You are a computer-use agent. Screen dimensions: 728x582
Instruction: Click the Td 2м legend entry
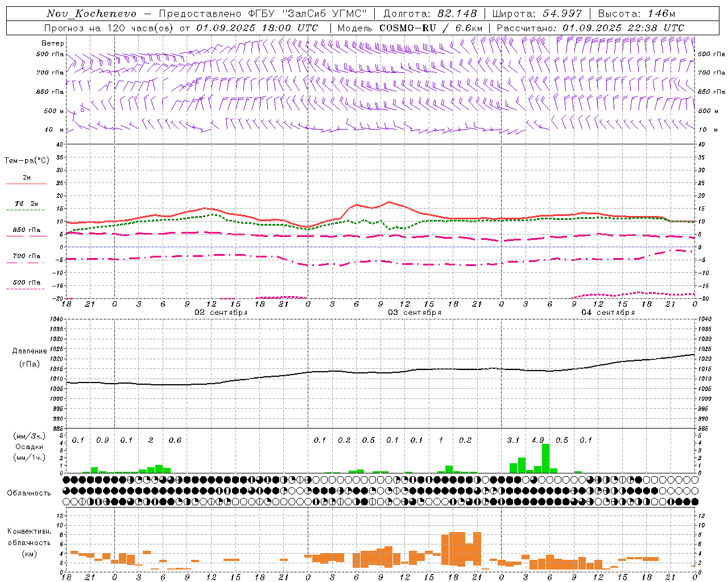(x=26, y=203)
